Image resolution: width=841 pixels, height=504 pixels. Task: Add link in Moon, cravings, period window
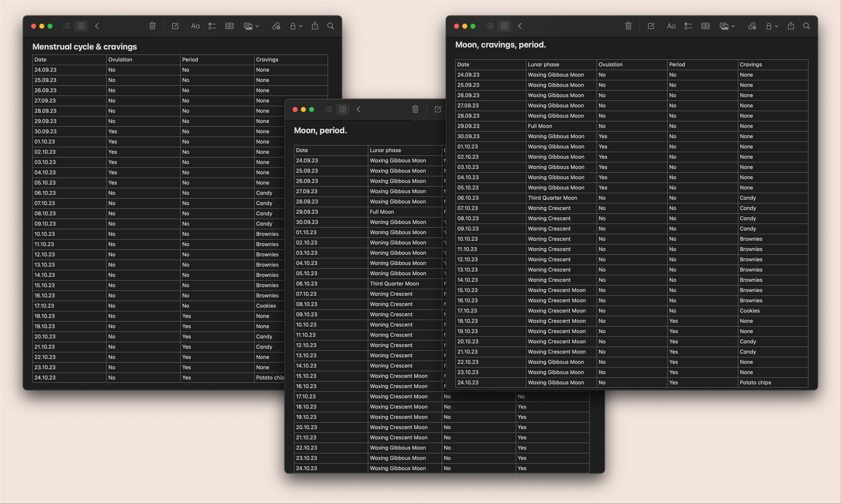[x=752, y=26]
